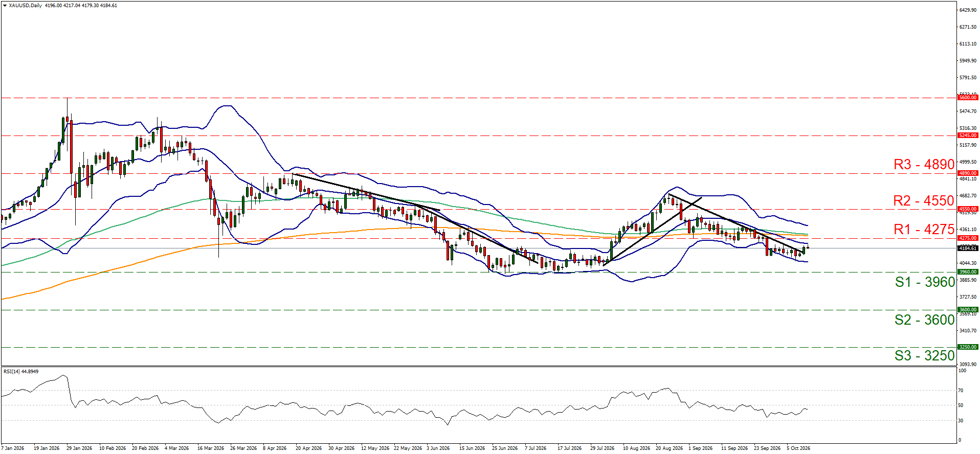Select the S3 - 3250 support label
This screenshot has width=980, height=454.
(x=925, y=356)
